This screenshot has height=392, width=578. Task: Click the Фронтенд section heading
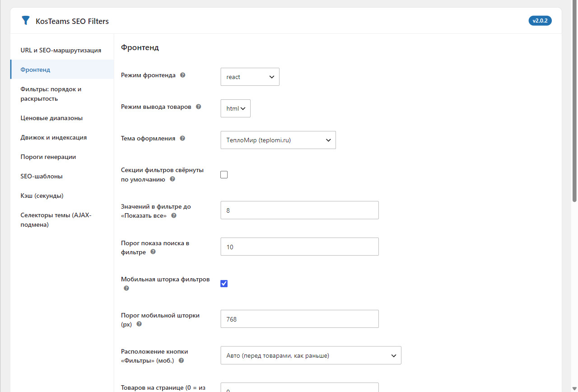(x=140, y=47)
